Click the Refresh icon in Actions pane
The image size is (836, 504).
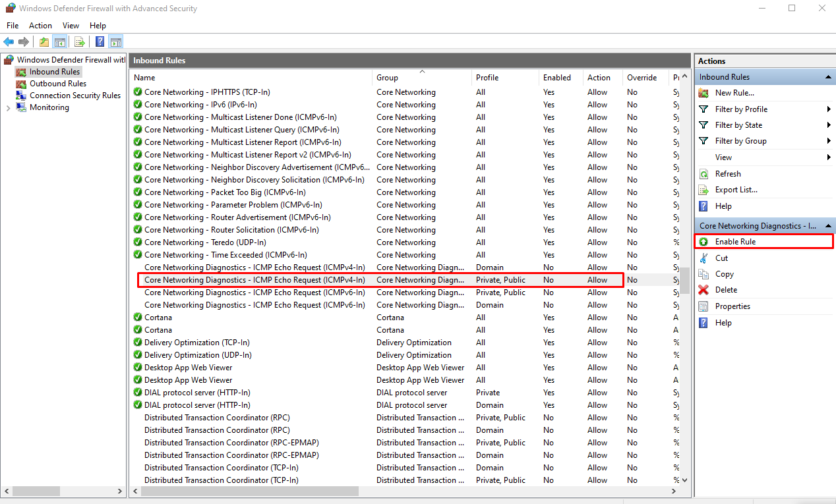[x=703, y=174]
